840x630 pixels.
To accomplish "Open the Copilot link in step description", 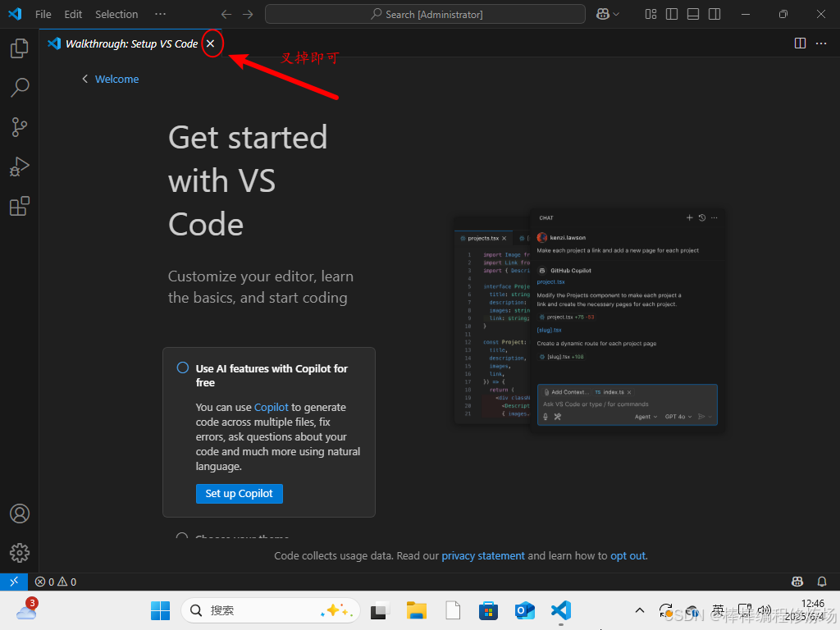I will [271, 407].
